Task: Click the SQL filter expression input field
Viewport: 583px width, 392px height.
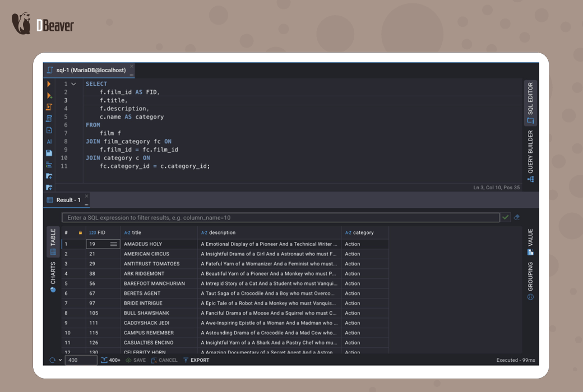Action: click(280, 217)
